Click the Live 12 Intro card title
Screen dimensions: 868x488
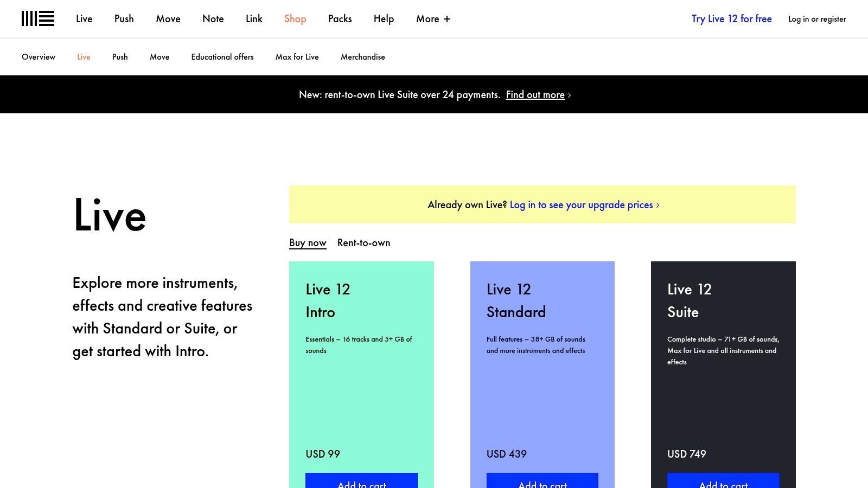[x=328, y=300]
